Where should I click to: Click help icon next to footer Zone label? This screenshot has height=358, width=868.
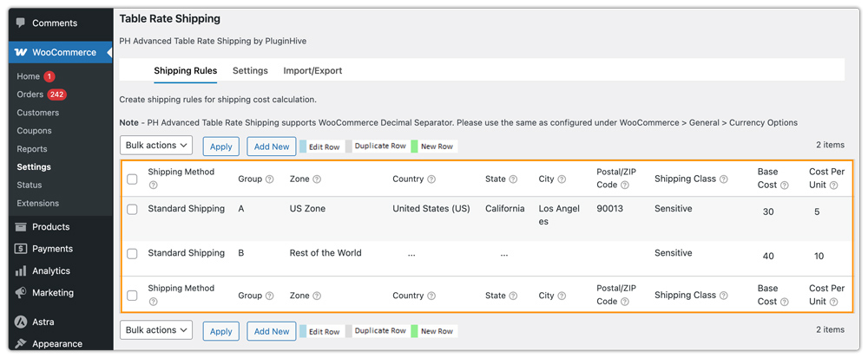[317, 296]
